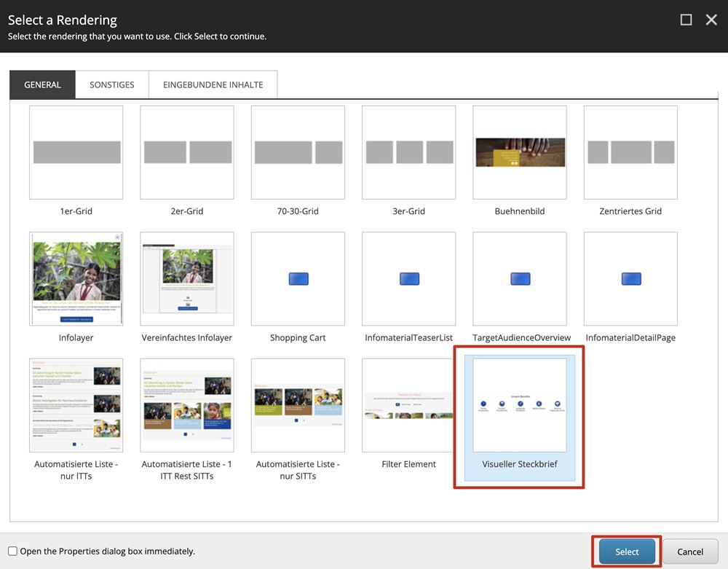Choose the Shopping Cart rendering icon

pyautogui.click(x=298, y=279)
